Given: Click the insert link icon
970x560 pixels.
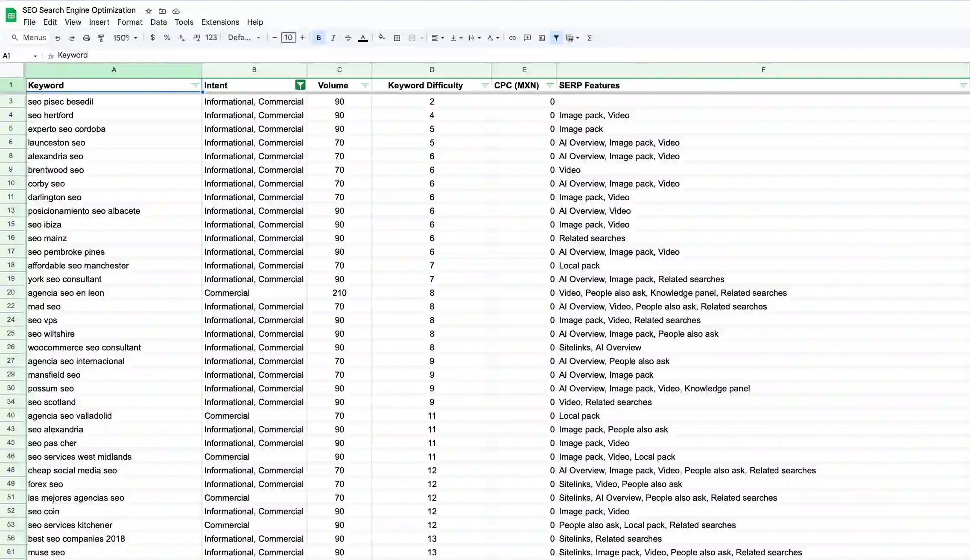Looking at the screenshot, I should coord(512,38).
